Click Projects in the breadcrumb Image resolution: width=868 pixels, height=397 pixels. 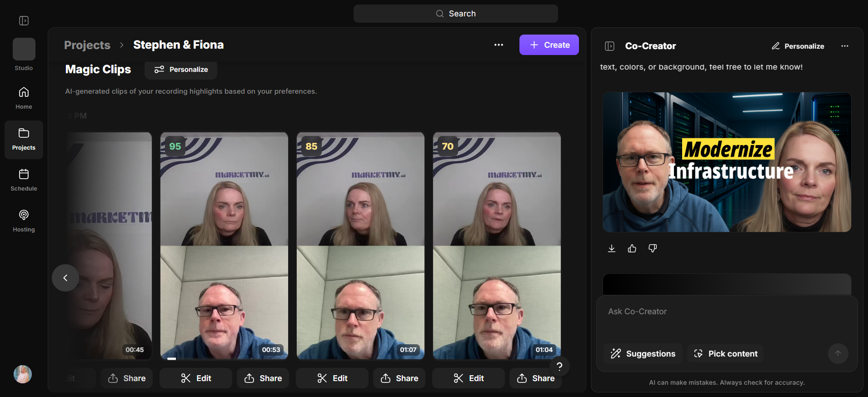click(x=87, y=45)
